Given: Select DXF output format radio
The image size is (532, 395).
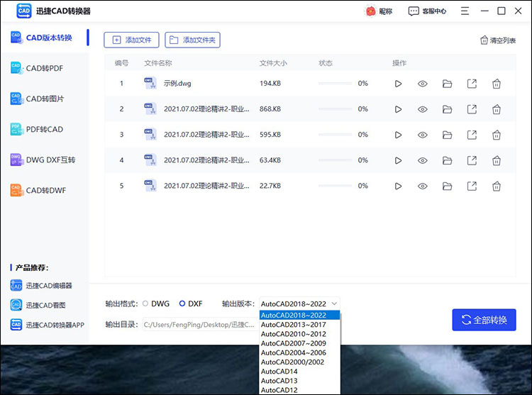Looking at the screenshot, I should [182, 304].
